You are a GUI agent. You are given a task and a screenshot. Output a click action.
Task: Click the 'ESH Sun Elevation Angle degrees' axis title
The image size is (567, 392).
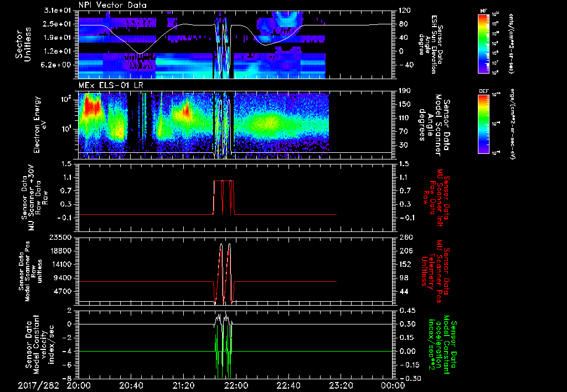coord(432,44)
